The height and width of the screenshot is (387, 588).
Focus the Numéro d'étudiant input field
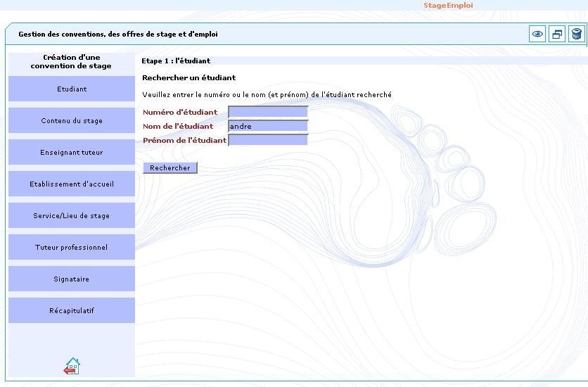pyautogui.click(x=268, y=112)
